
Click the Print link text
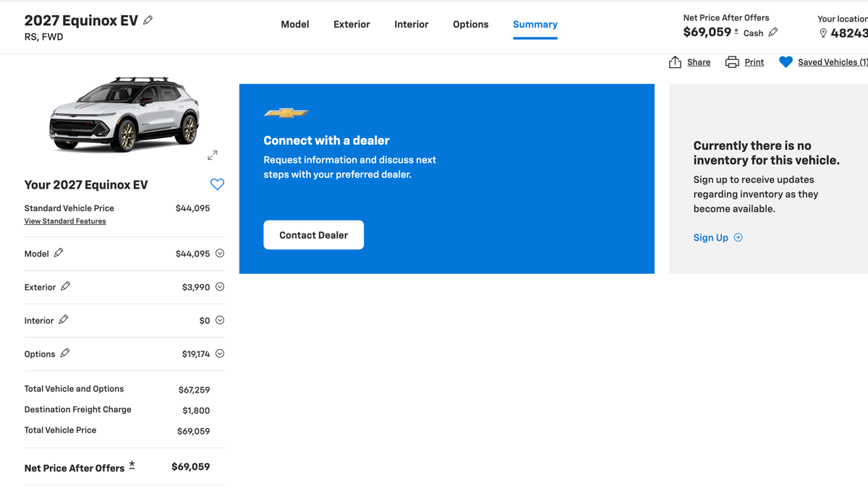[x=754, y=62]
